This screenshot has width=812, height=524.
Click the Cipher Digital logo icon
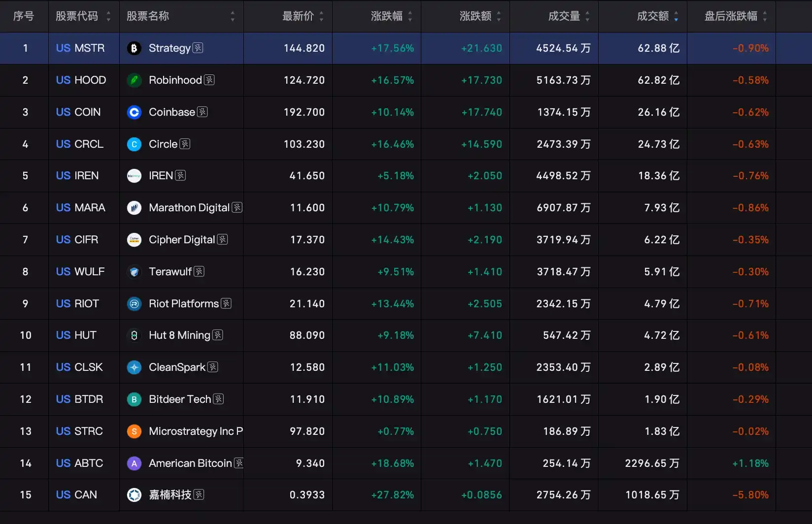coord(134,240)
